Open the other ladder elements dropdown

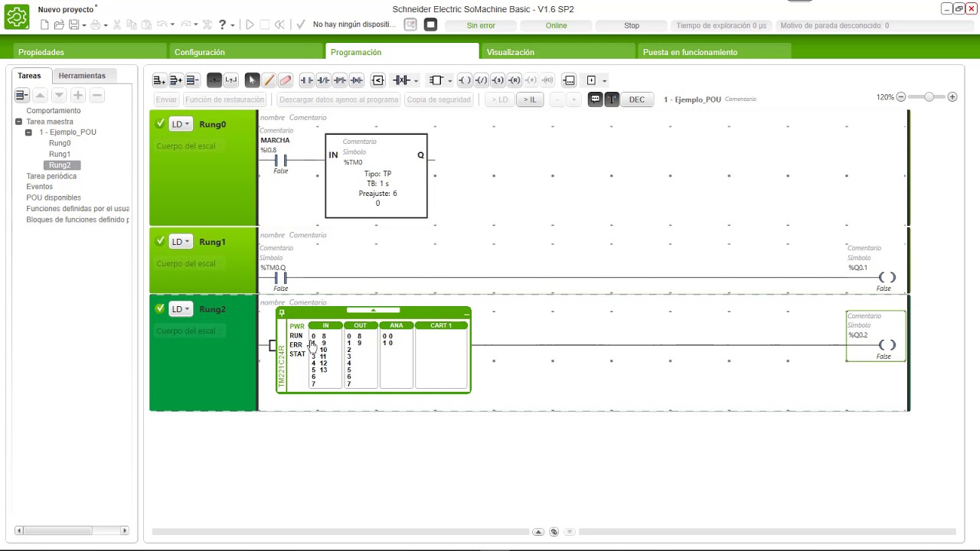604,80
